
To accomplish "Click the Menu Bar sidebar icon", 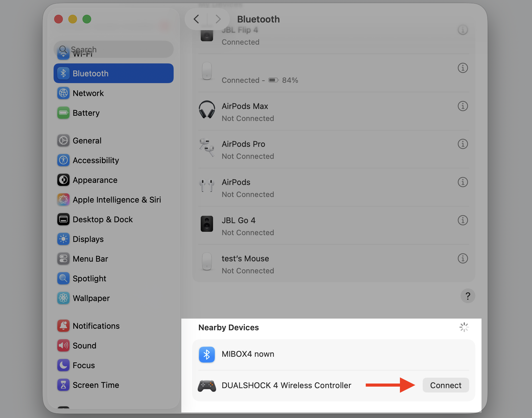I will coord(63,259).
